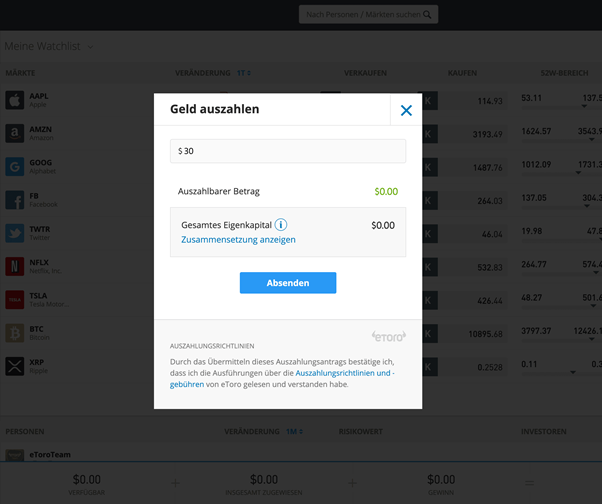Submit withdrawal with Absenden button
This screenshot has width=602, height=504.
pyautogui.click(x=288, y=283)
